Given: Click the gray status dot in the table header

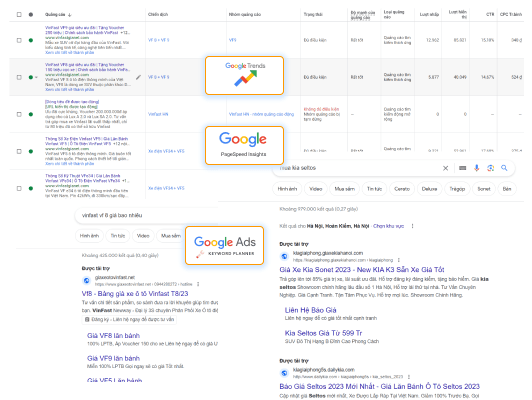Looking at the screenshot, I should point(31,15).
